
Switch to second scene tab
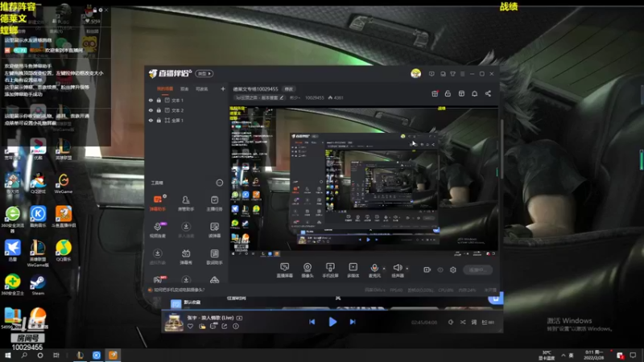coord(184,88)
